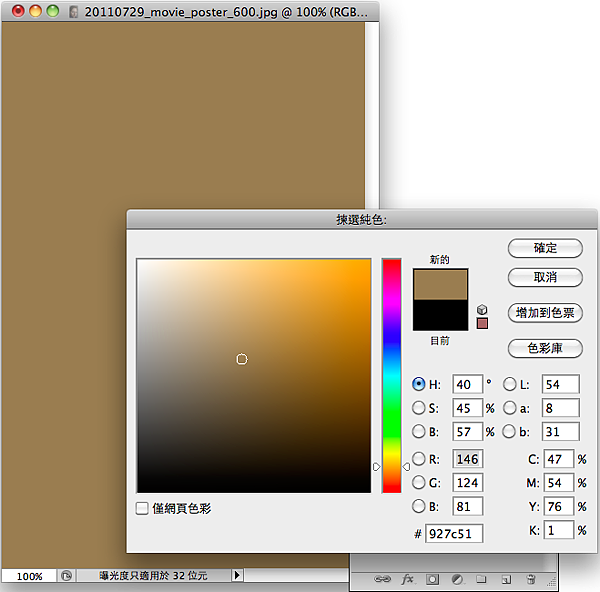Open the fx layer style icon
Screen dimensions: 600x592
408,579
